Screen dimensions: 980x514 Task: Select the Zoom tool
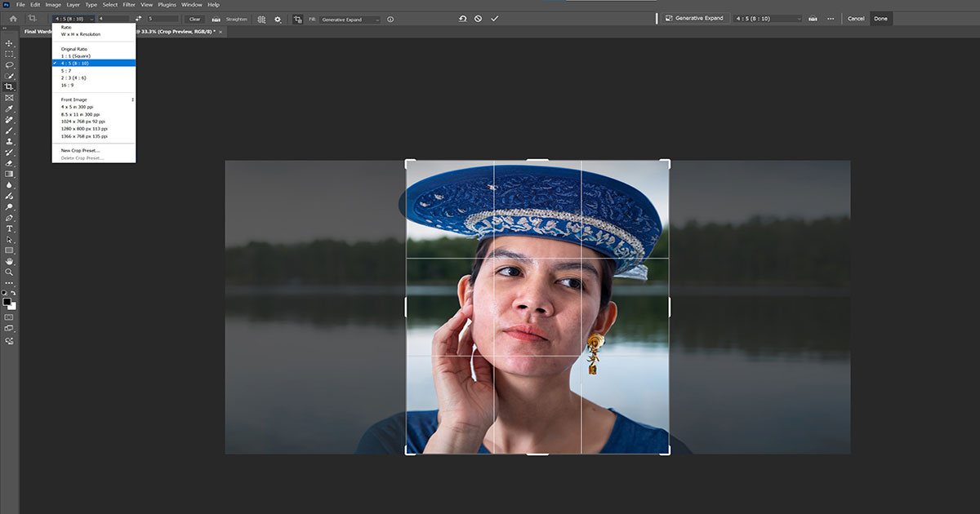point(10,273)
